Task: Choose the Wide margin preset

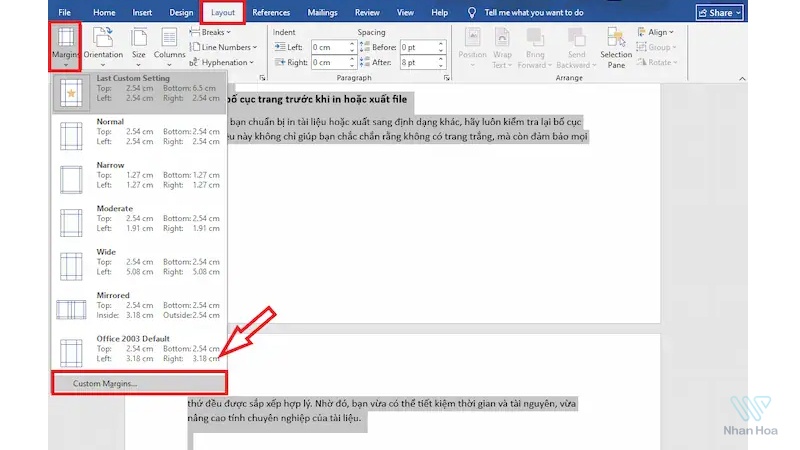Action: [x=139, y=266]
